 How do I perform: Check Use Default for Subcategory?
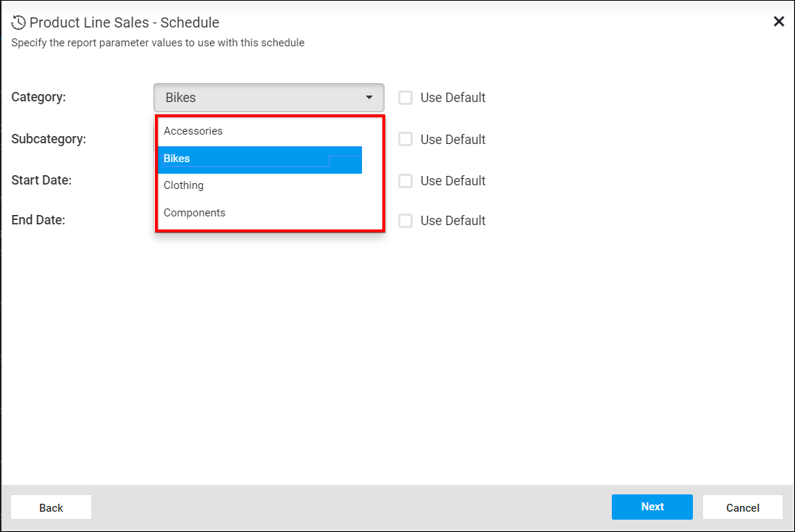[x=405, y=139]
